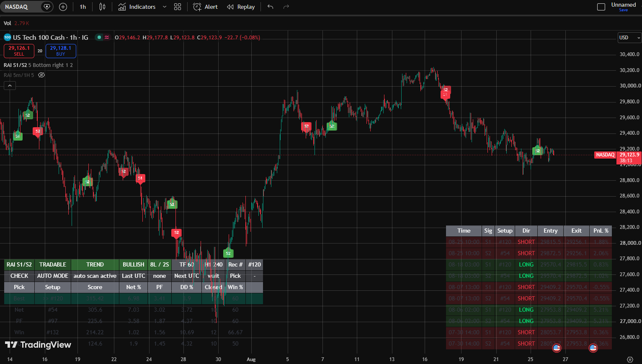Open the Indicators dialog
The width and height of the screenshot is (642, 364).
point(137,7)
